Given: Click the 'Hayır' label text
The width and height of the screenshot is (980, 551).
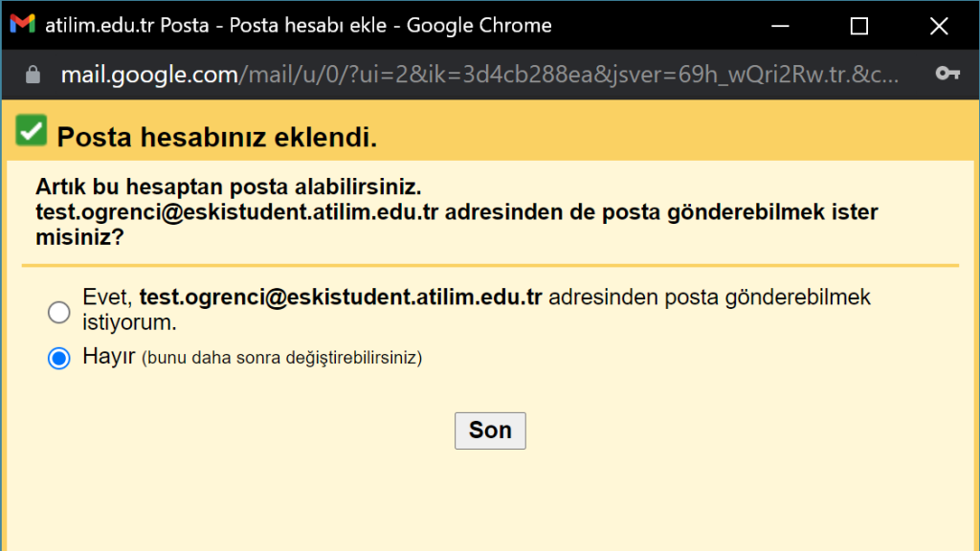Looking at the screenshot, I should click(111, 357).
